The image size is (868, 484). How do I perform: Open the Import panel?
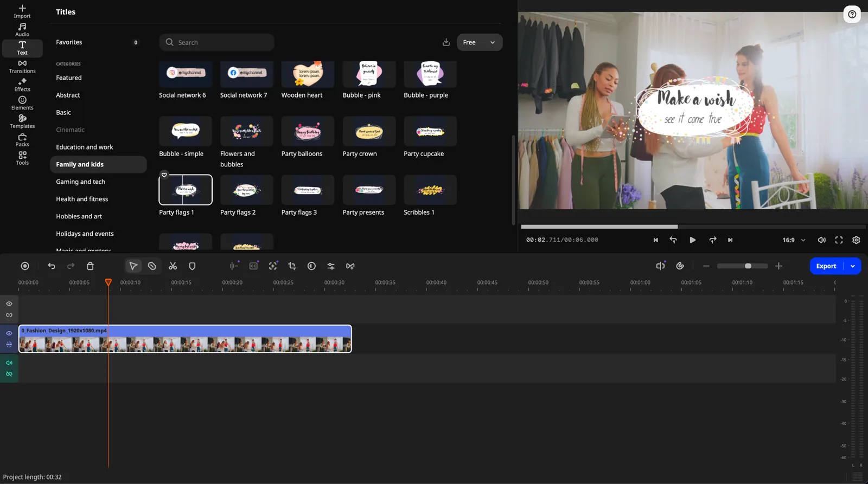point(22,11)
